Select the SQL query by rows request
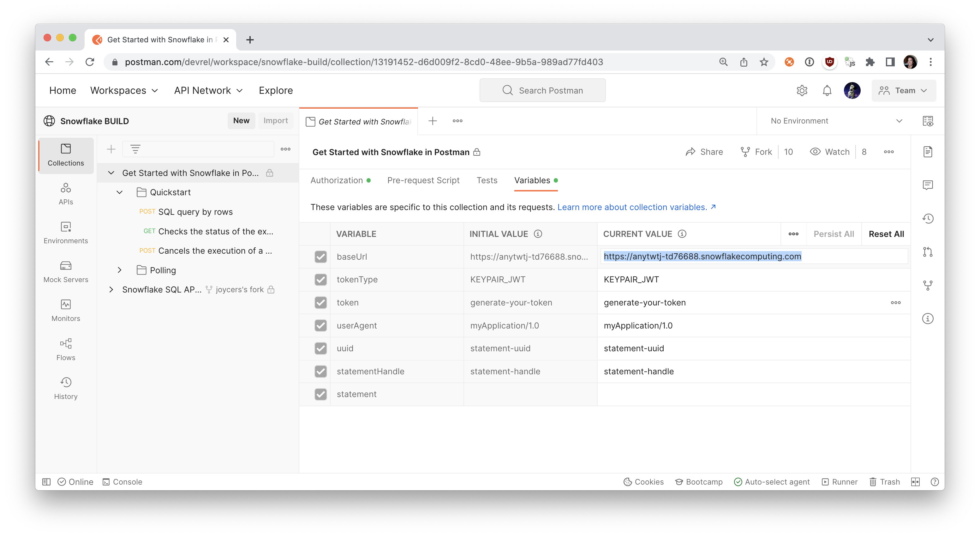The height and width of the screenshot is (537, 980). pos(195,212)
